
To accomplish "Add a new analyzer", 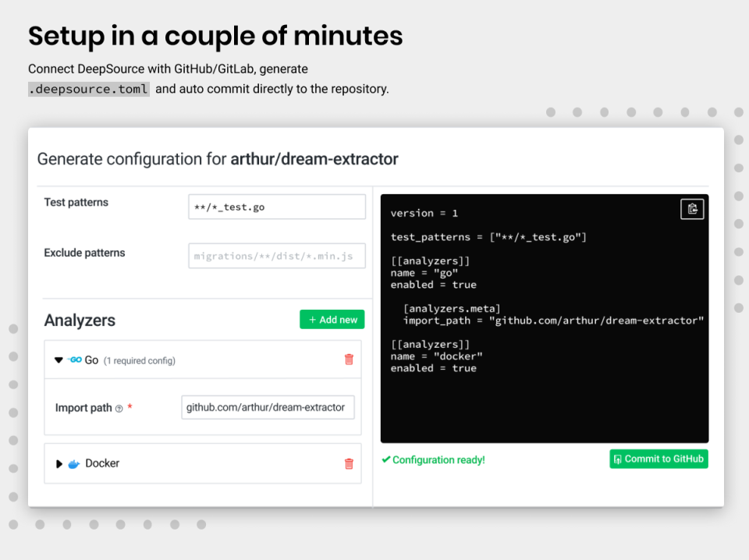I will pos(332,319).
